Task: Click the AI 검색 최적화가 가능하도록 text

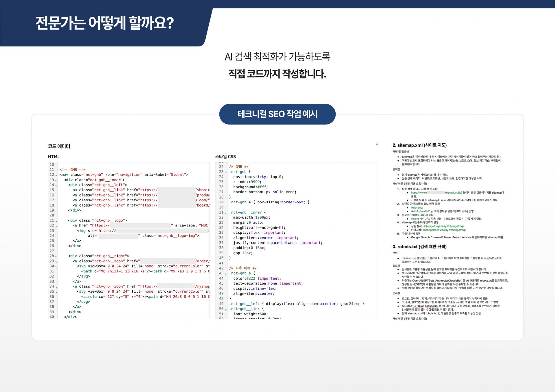Action: (277, 57)
